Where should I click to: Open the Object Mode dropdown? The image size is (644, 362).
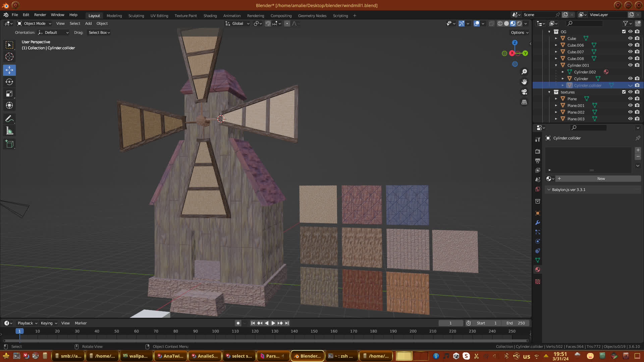(34, 23)
